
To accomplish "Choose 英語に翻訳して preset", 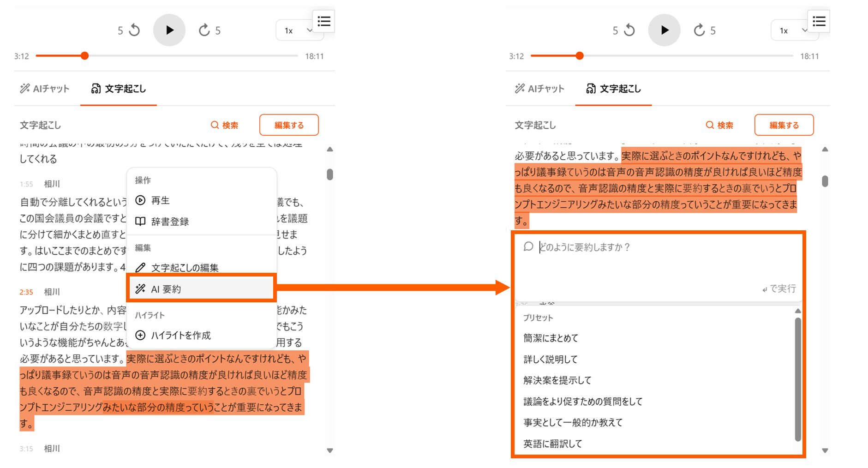I will click(x=553, y=444).
